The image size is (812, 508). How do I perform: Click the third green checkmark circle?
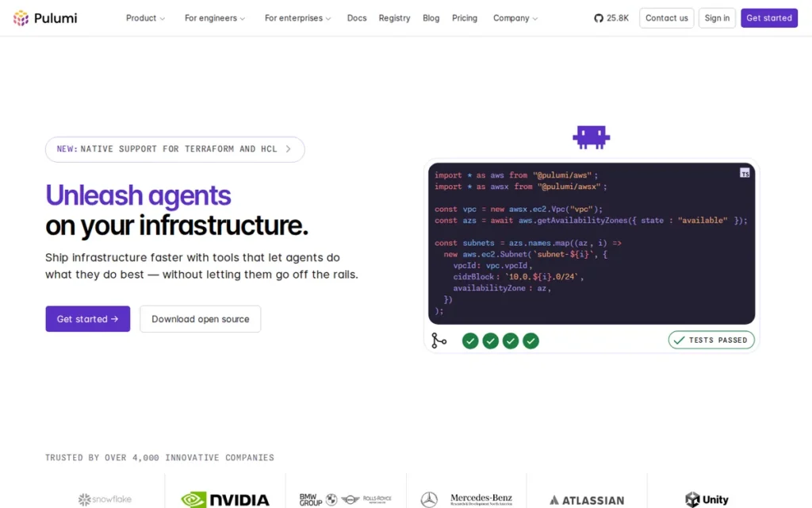(511, 341)
